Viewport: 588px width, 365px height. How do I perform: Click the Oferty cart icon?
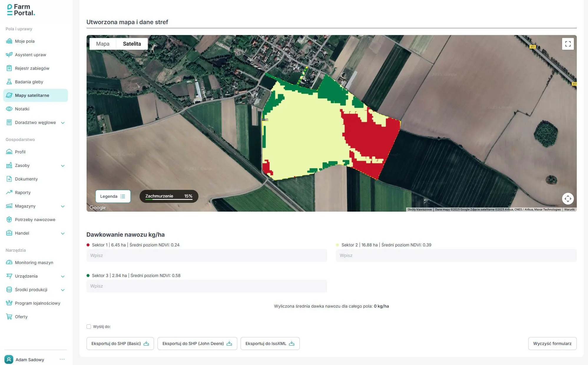coord(9,317)
